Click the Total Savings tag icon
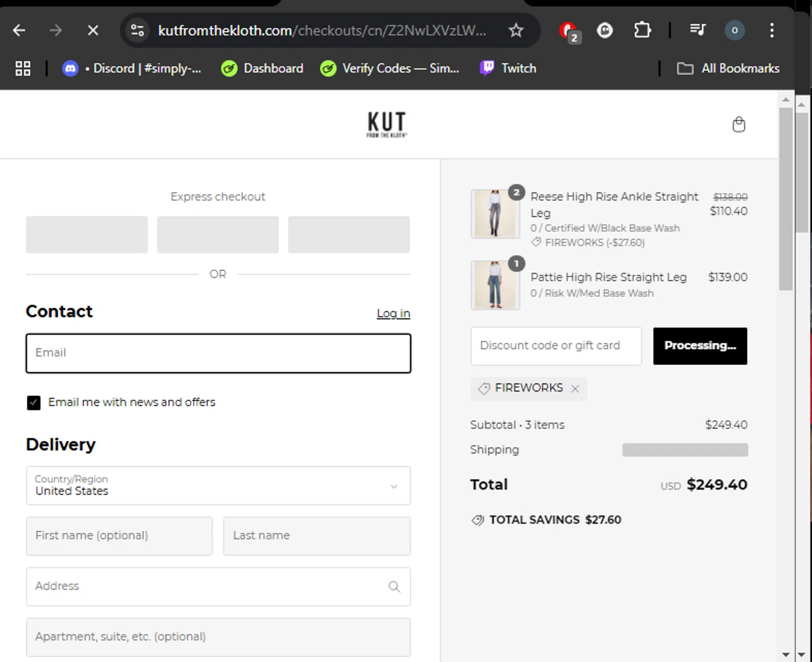 [477, 520]
